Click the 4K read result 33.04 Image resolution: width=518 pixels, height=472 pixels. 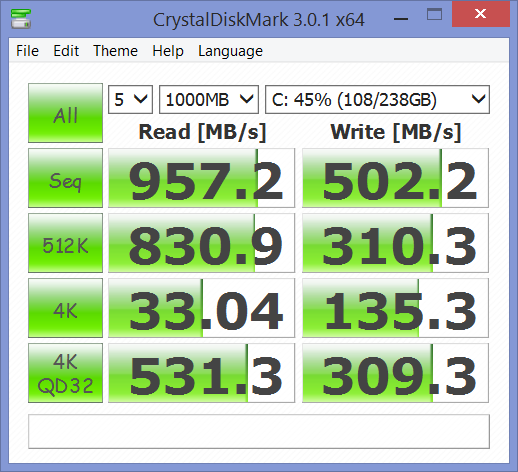pyautogui.click(x=201, y=308)
